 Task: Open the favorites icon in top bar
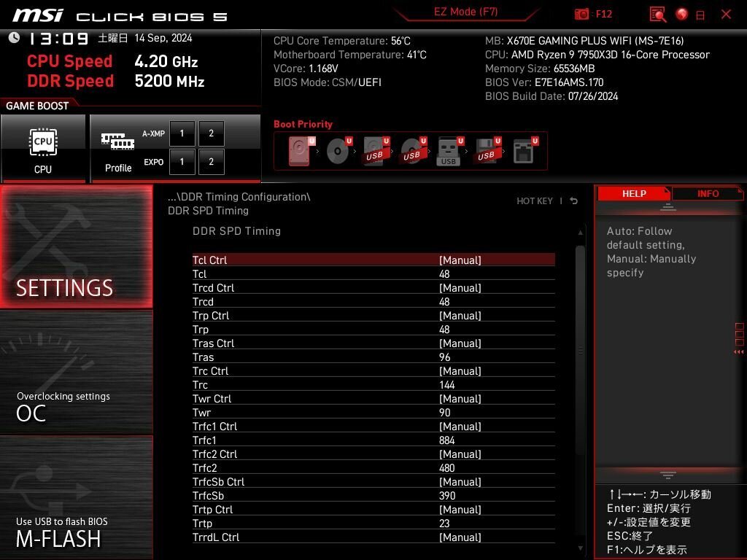tap(700, 15)
